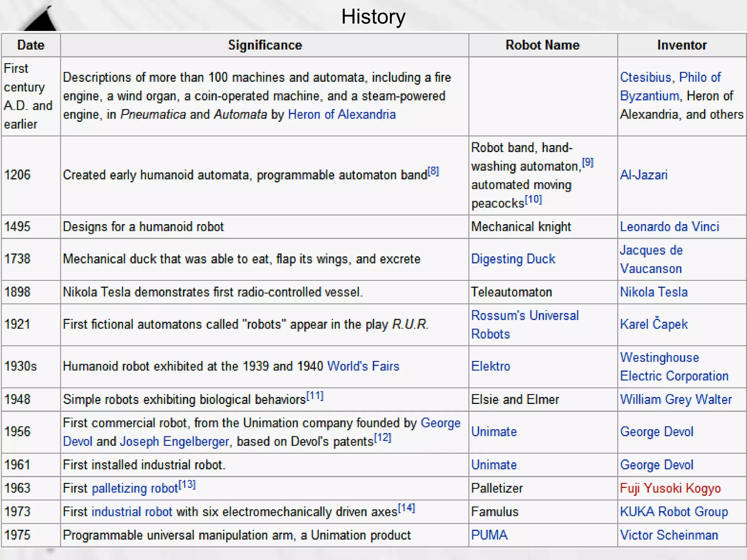747x560 pixels.
Task: Open Rossum's Universal Robots link
Action: (525, 324)
